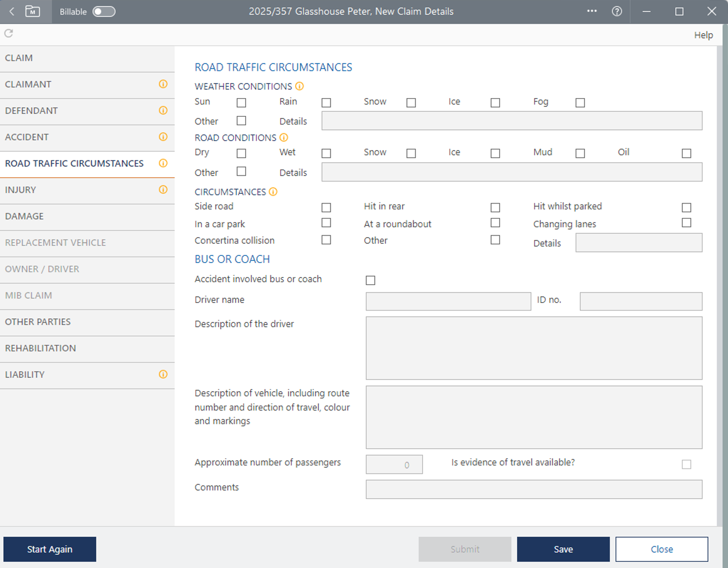
Task: Click info icon next to Weather Conditions
Action: pyautogui.click(x=300, y=86)
